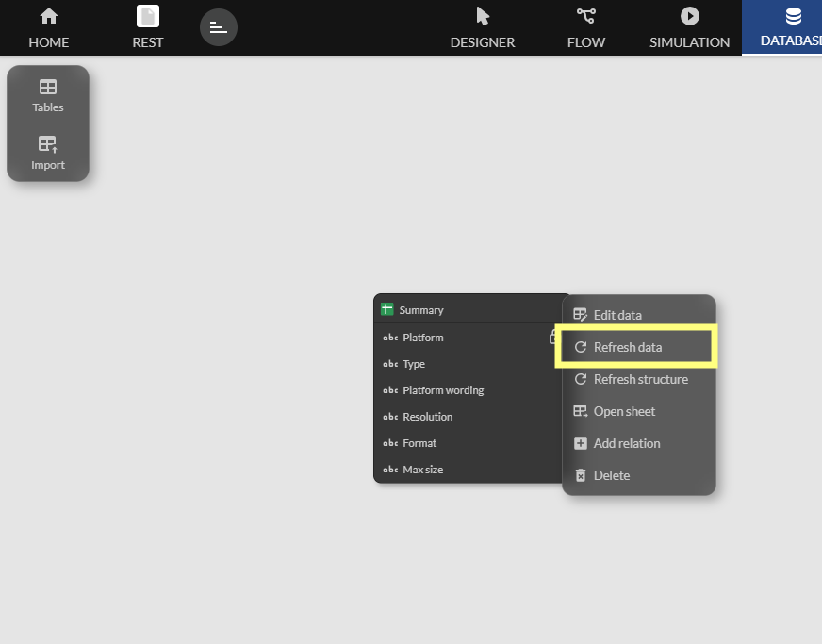Switch to the DESIGNER tab
Image resolution: width=822 pixels, height=644 pixels.
483,27
